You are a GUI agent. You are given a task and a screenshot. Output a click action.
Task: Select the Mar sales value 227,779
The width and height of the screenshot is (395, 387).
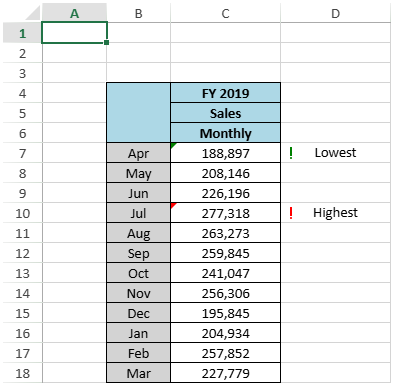[225, 373]
